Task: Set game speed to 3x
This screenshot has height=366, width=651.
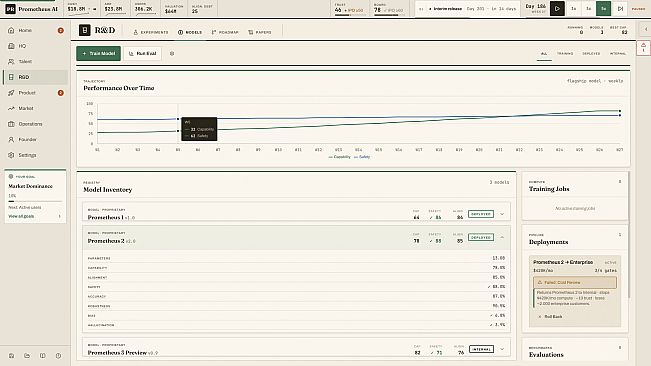Action: click(589, 9)
